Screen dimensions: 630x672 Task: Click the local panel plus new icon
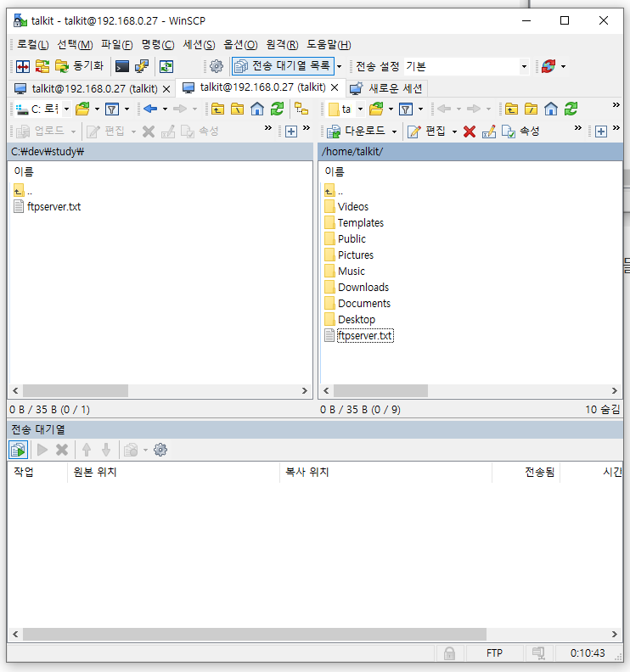tap(290, 132)
